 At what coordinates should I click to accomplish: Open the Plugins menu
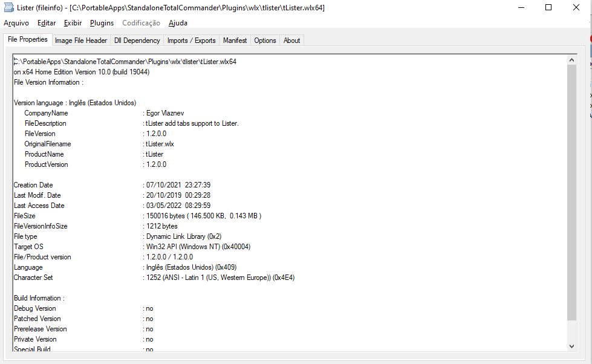101,22
